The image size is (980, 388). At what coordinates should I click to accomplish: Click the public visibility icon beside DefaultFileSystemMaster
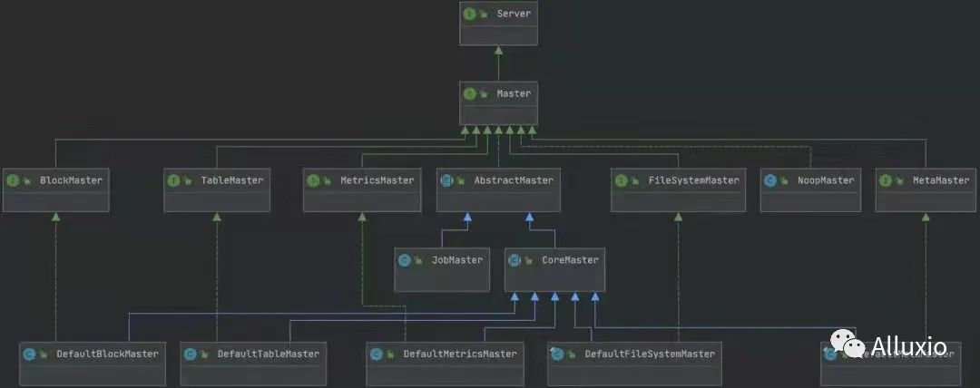(572, 354)
